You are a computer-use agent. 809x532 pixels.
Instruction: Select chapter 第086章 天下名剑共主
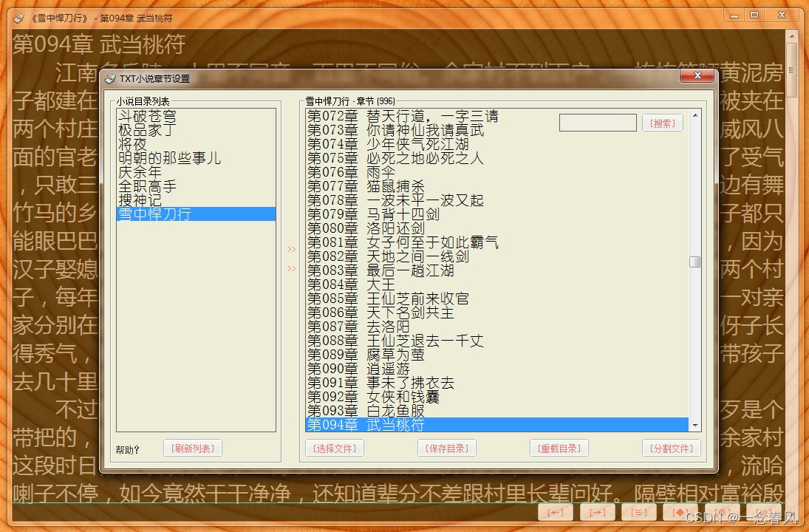(497, 313)
